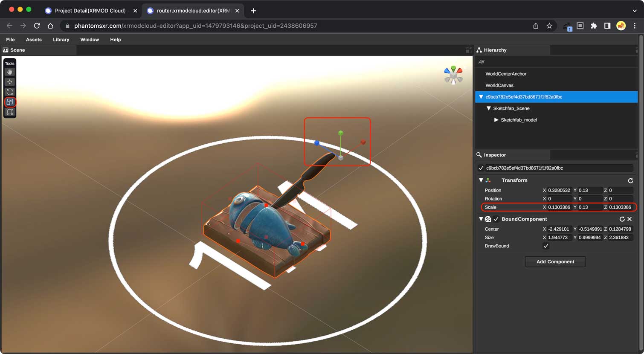Image resolution: width=644 pixels, height=354 pixels.
Task: Click the red X-axis scale handle
Action: click(x=363, y=142)
